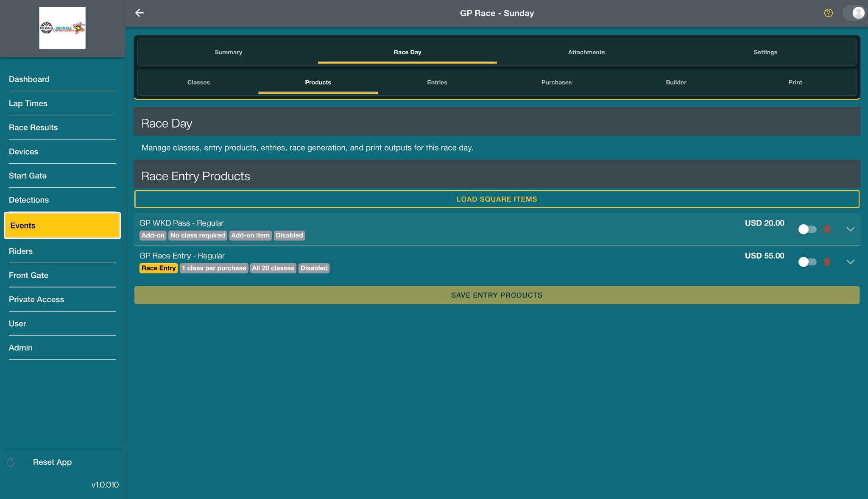This screenshot has width=868, height=499.
Task: Open Admin in the sidebar
Action: point(62,348)
